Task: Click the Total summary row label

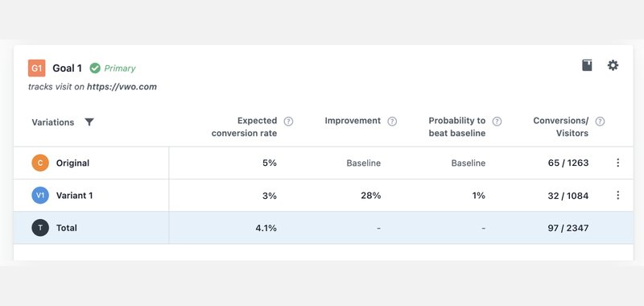Action: click(67, 228)
